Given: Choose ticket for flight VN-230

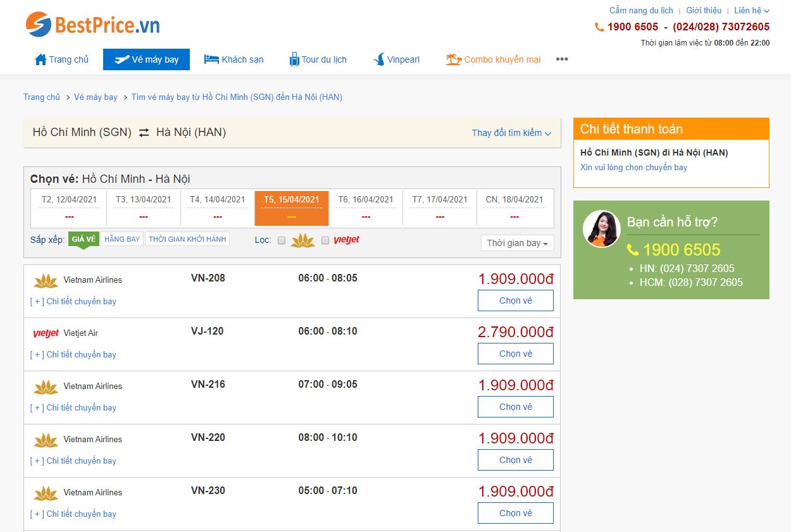Looking at the screenshot, I should click(x=516, y=513).
